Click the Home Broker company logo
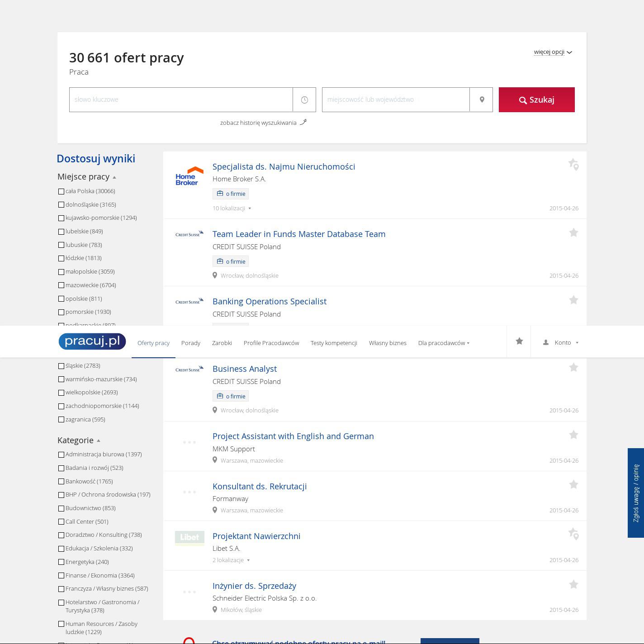This screenshot has width=644, height=644. click(x=189, y=176)
